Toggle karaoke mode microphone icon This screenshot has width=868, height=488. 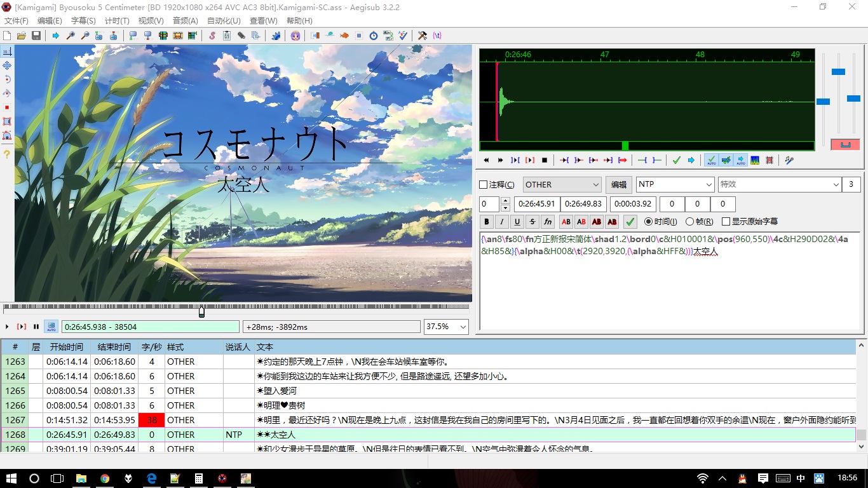tap(789, 160)
